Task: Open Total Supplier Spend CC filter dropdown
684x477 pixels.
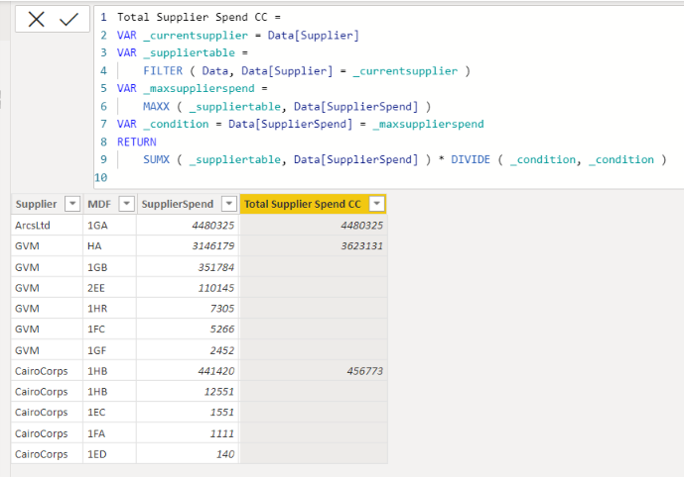Action: [377, 204]
